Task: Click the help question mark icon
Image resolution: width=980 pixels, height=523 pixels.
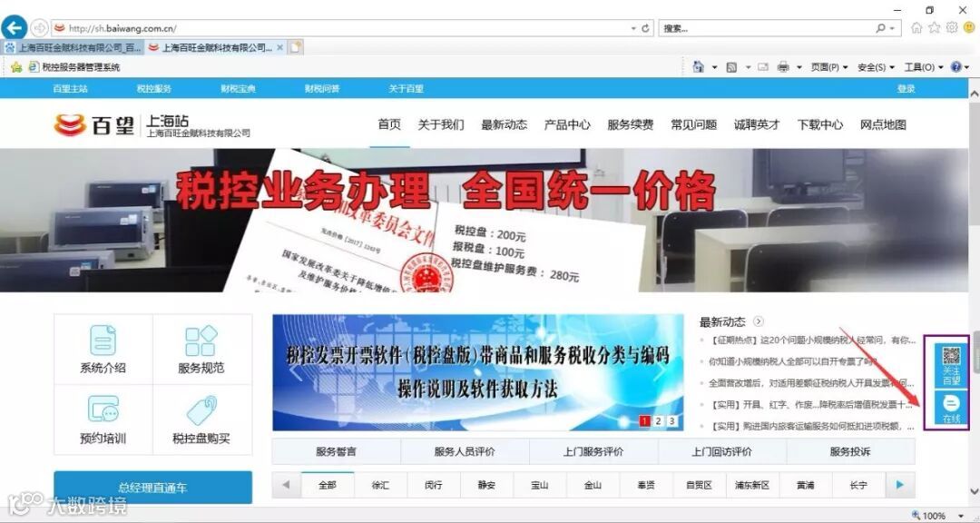Action: click(x=955, y=67)
